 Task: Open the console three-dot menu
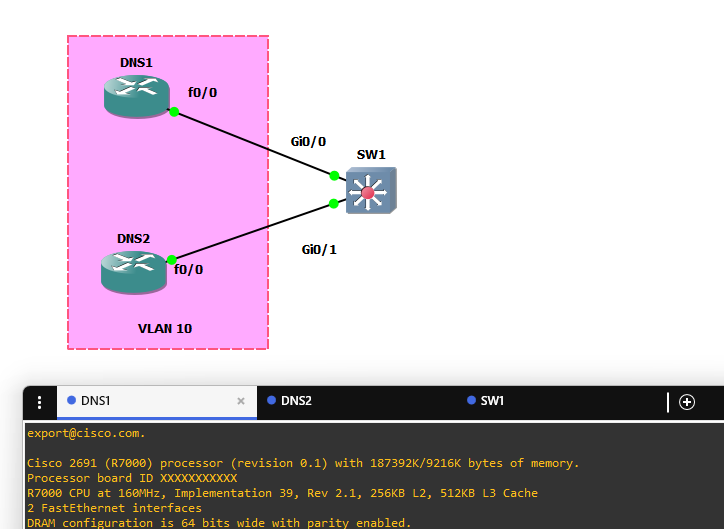(40, 403)
